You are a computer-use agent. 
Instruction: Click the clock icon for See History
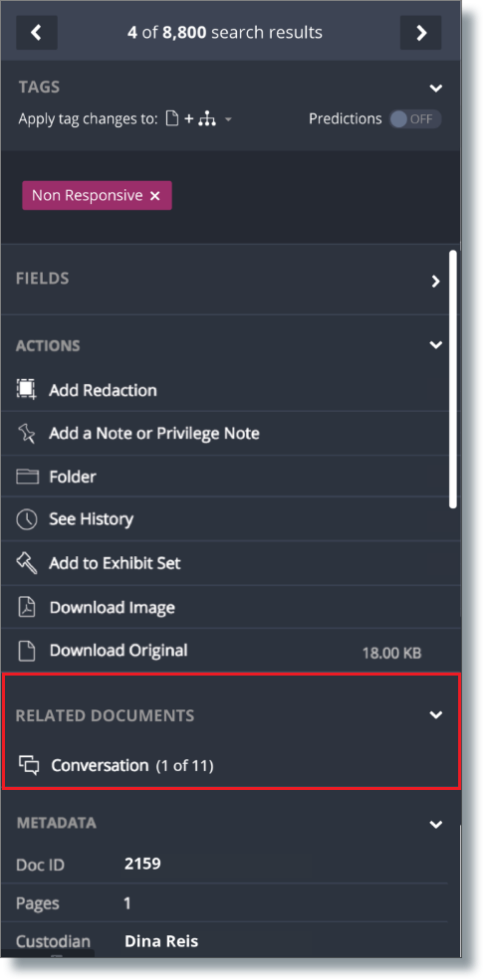[26, 519]
